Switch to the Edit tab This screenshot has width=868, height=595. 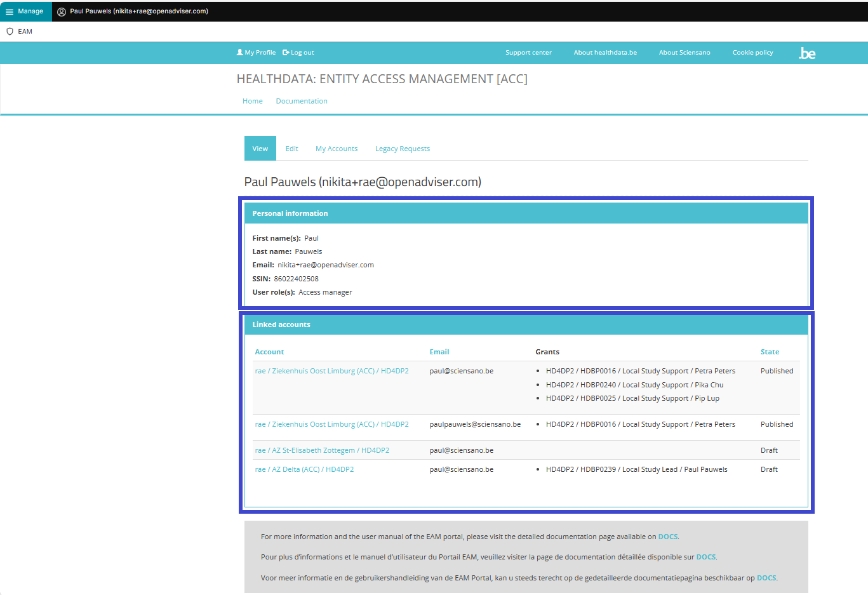pos(291,149)
